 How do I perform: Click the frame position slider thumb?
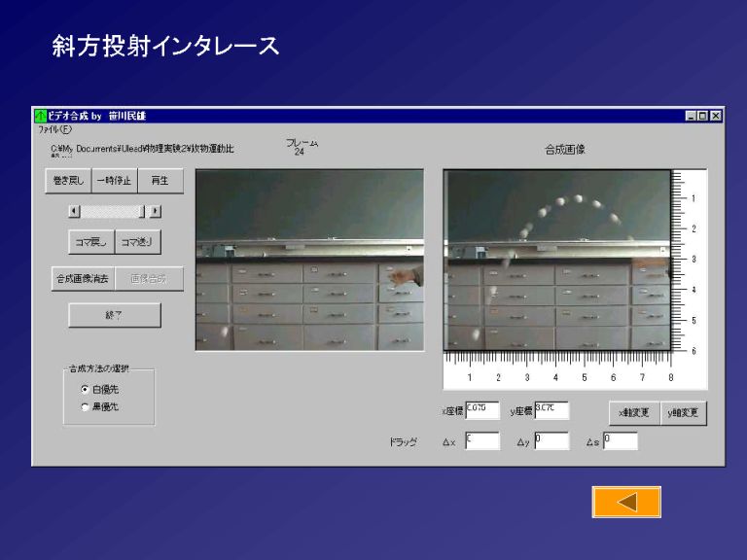point(142,211)
